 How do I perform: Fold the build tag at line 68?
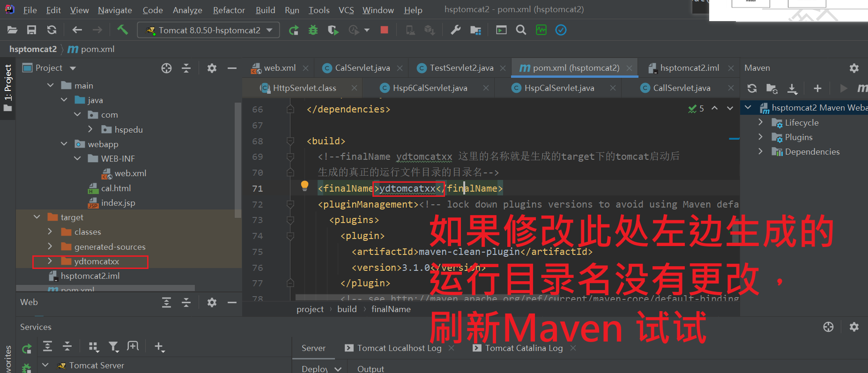pos(290,141)
